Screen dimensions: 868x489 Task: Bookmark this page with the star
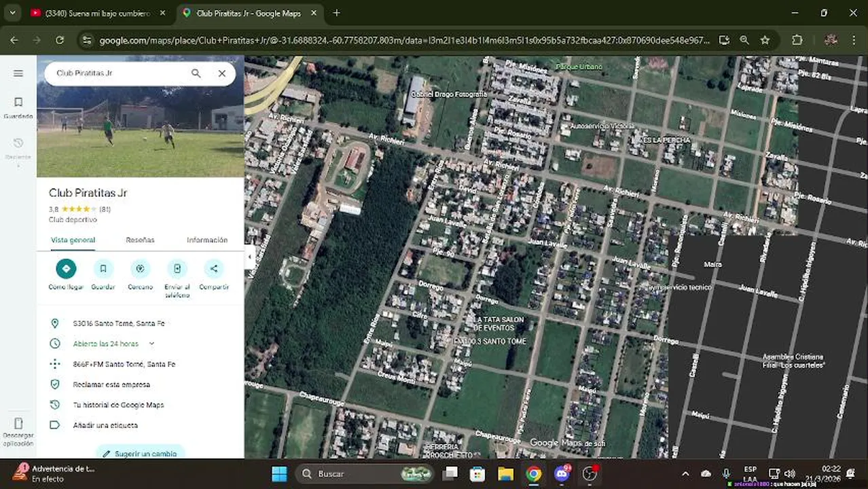pos(765,40)
